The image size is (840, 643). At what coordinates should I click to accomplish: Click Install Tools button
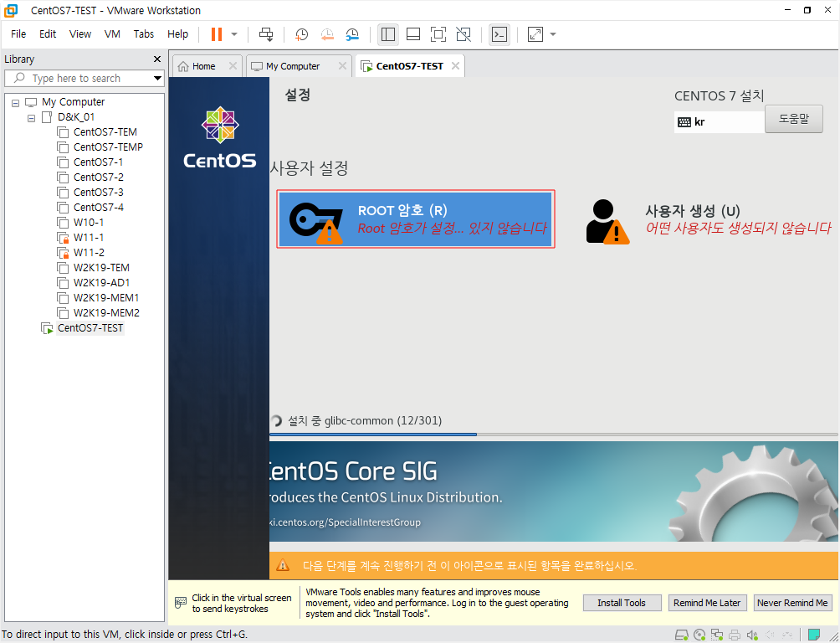(x=622, y=603)
